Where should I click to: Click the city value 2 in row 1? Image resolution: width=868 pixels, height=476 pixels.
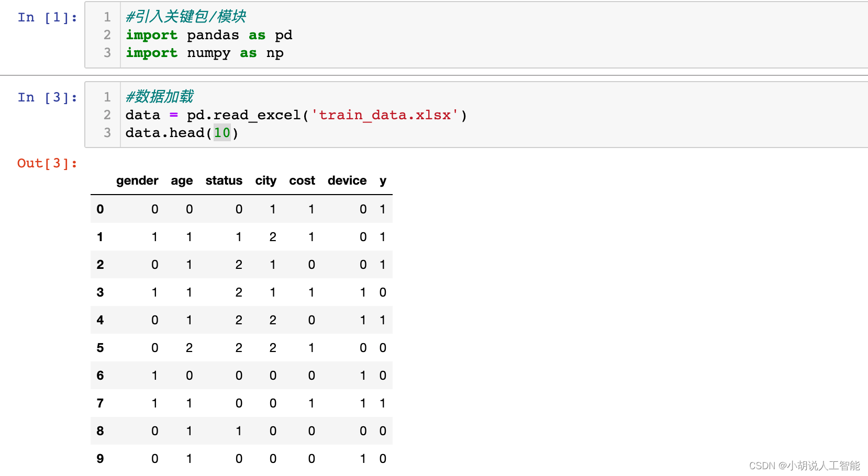click(x=273, y=237)
